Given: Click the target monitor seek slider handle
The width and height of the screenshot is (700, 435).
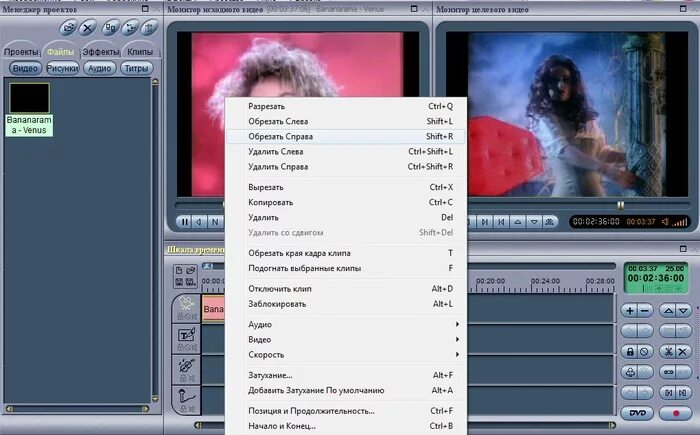Looking at the screenshot, I should [x=621, y=205].
